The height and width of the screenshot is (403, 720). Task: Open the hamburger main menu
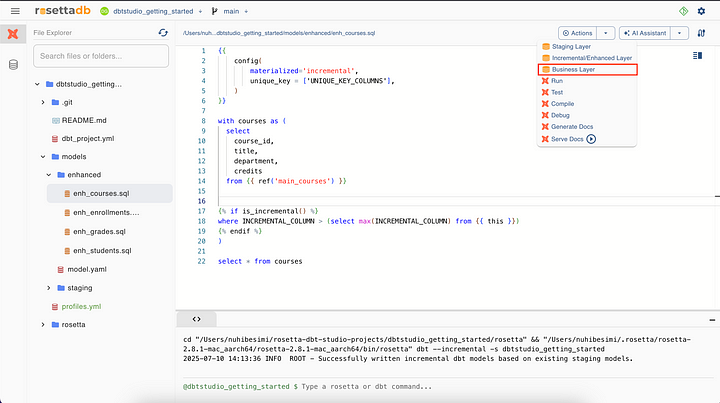click(15, 11)
